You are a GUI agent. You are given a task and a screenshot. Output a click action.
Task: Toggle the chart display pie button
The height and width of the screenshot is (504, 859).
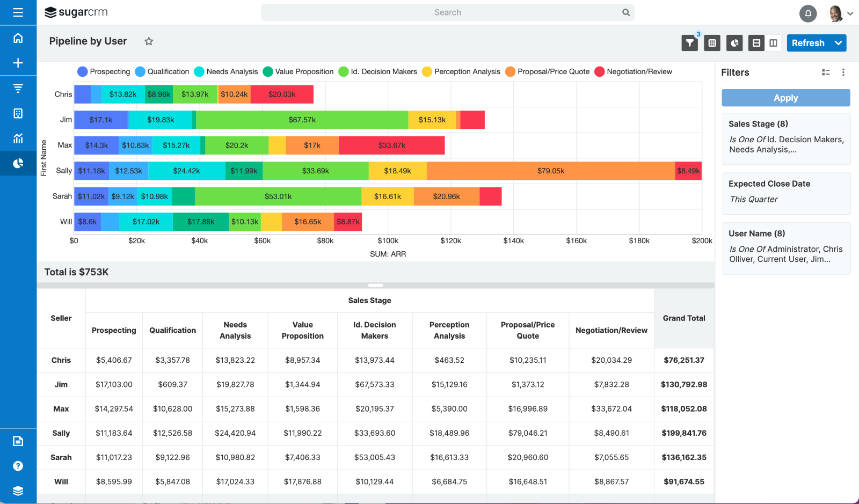pos(734,43)
